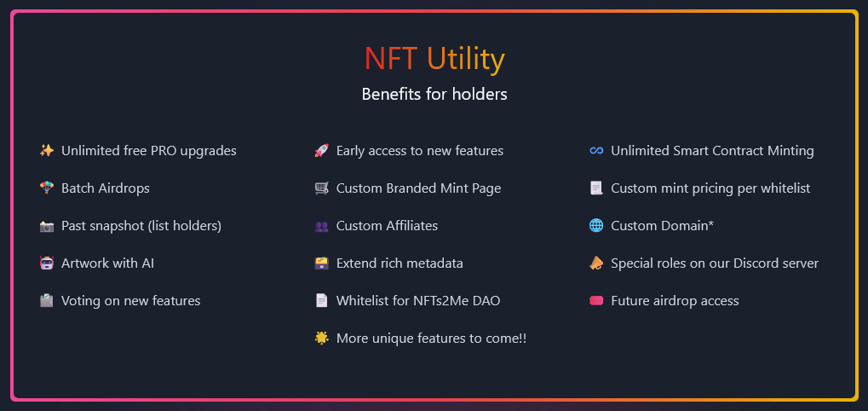Click the ticket icon for Future airdrop

tap(596, 301)
